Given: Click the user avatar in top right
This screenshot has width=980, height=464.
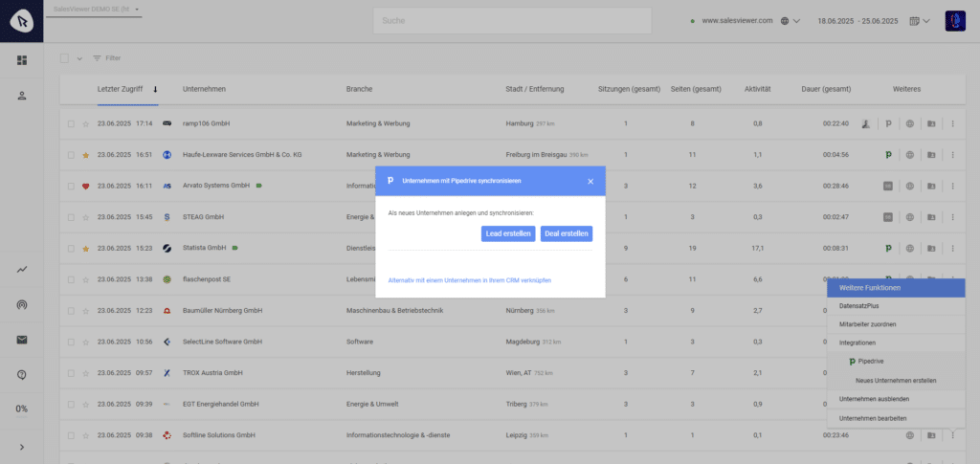Looking at the screenshot, I should click(955, 21).
